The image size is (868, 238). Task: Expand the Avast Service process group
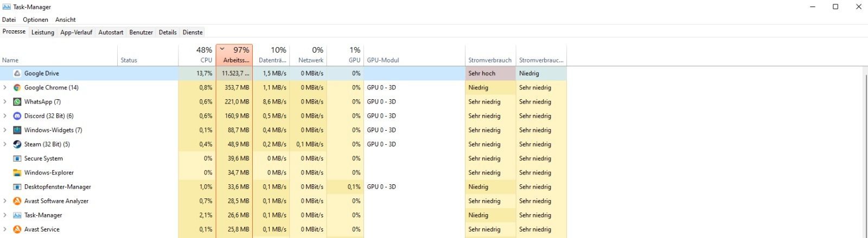tap(5, 229)
